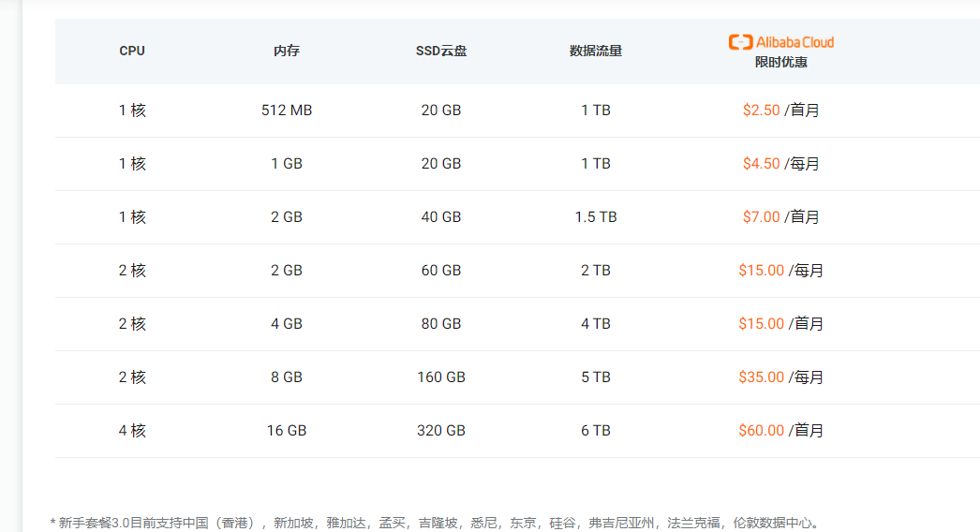Click the Alibaba Cloud logo icon
The width and height of the screenshot is (980, 532).
(x=740, y=42)
